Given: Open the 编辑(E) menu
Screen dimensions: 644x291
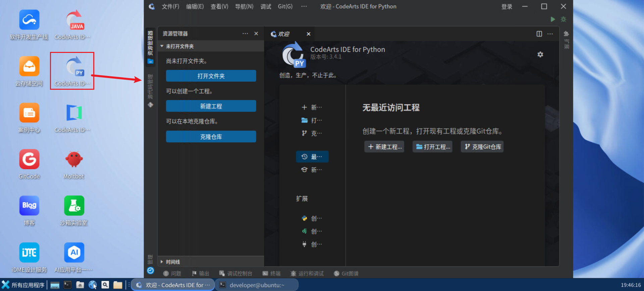Looking at the screenshot, I should (x=195, y=6).
